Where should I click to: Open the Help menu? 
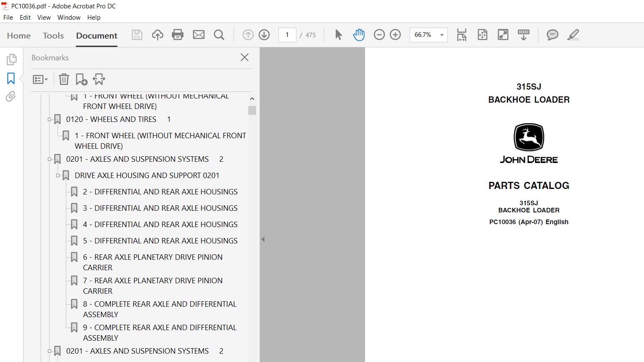[x=94, y=18]
